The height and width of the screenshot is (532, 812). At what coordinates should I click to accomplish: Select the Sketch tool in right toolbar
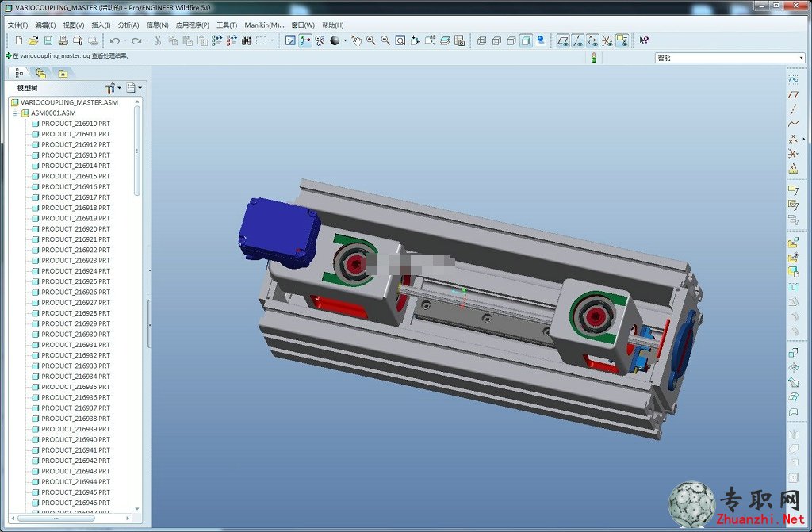click(793, 79)
